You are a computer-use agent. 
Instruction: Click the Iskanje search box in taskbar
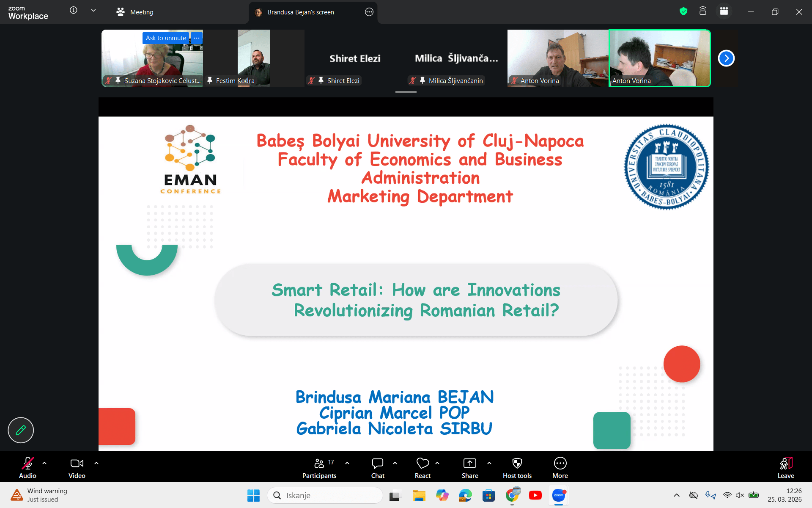[326, 495]
